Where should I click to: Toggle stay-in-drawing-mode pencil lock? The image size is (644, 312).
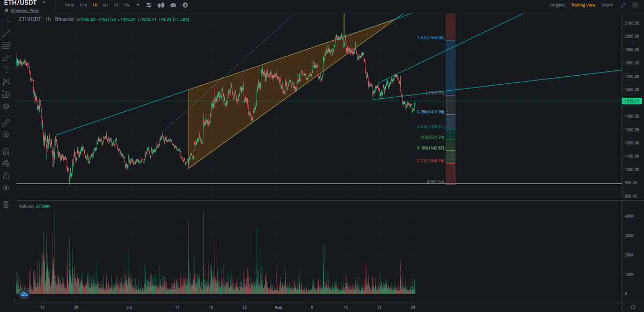[6, 163]
